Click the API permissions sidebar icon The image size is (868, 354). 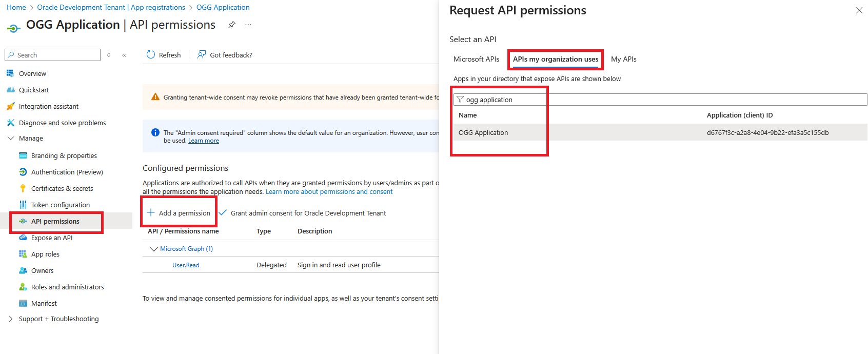point(23,221)
